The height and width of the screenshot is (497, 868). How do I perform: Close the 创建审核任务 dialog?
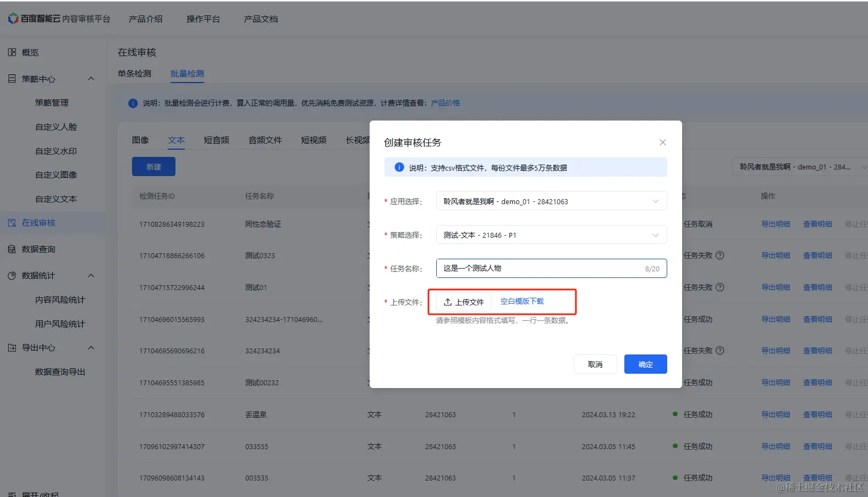(663, 143)
